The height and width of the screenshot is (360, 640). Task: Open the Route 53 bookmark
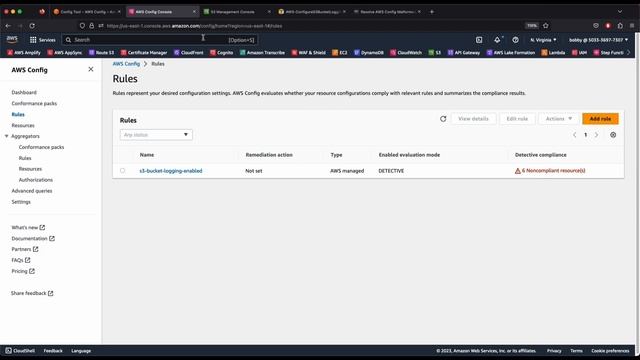[101, 52]
